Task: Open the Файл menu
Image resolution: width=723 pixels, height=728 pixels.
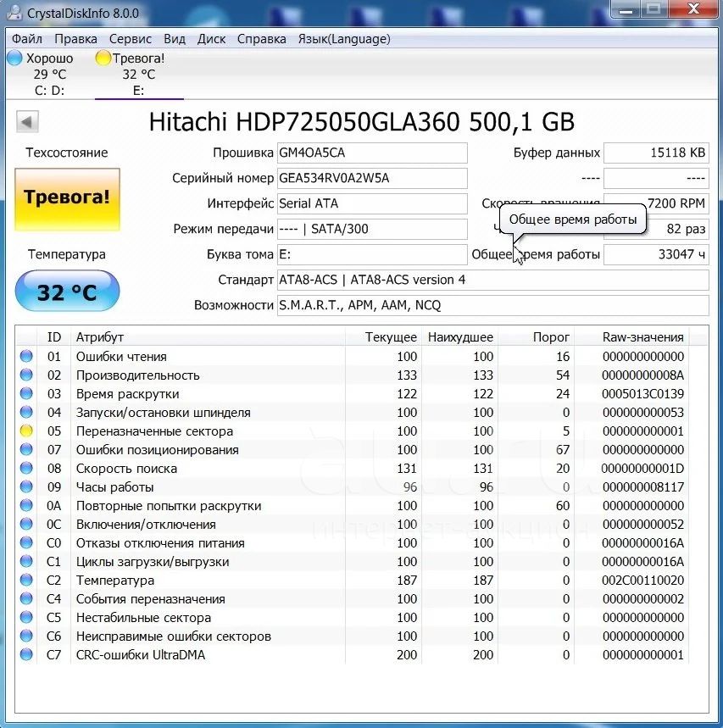Action: pyautogui.click(x=26, y=39)
